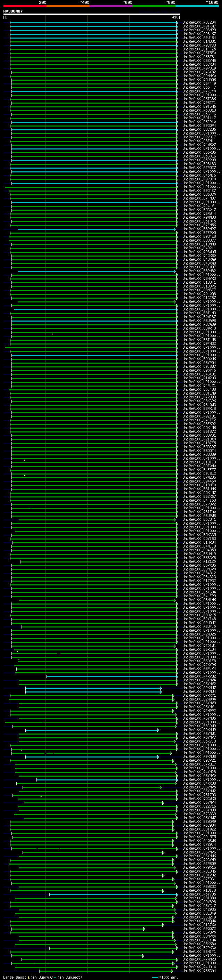Select the label UniRef100_C6SZ81
The image size is (222, 980).
(x=199, y=57)
